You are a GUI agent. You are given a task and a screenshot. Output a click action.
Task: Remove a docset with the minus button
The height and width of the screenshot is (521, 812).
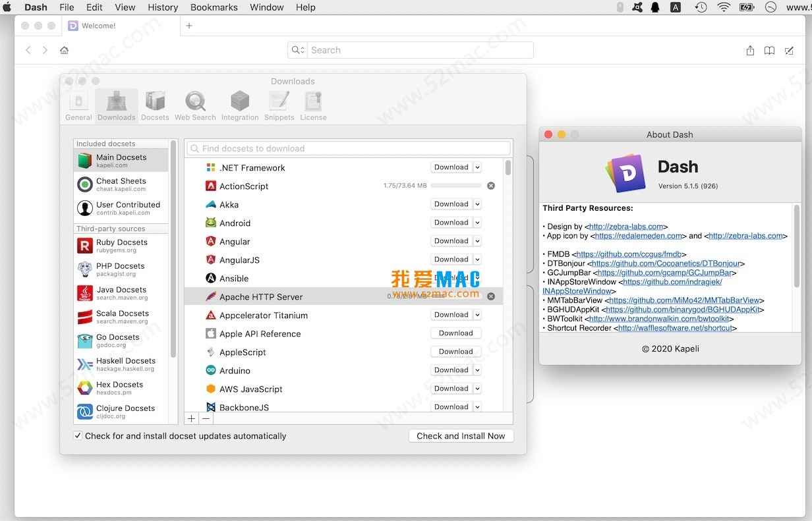click(x=206, y=418)
